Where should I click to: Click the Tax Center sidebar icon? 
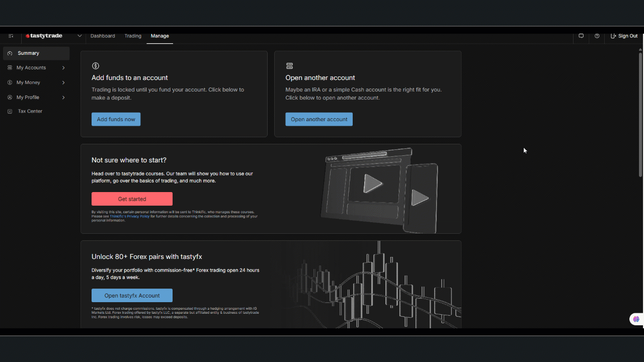coord(10,112)
